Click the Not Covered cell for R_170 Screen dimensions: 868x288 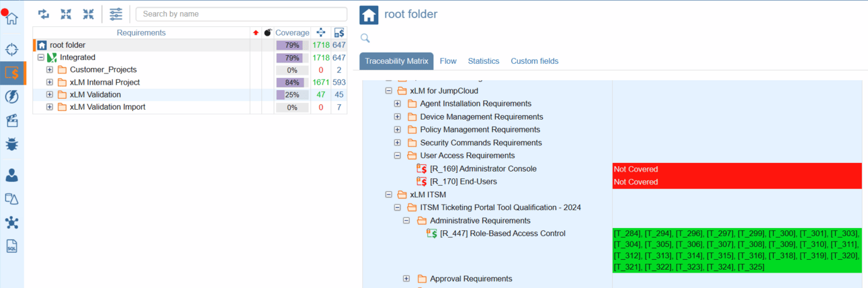[x=737, y=182]
